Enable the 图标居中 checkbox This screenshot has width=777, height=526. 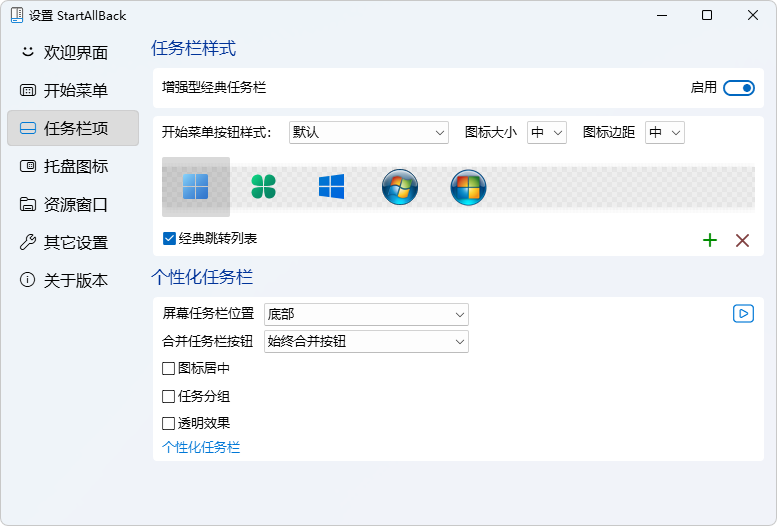point(168,368)
